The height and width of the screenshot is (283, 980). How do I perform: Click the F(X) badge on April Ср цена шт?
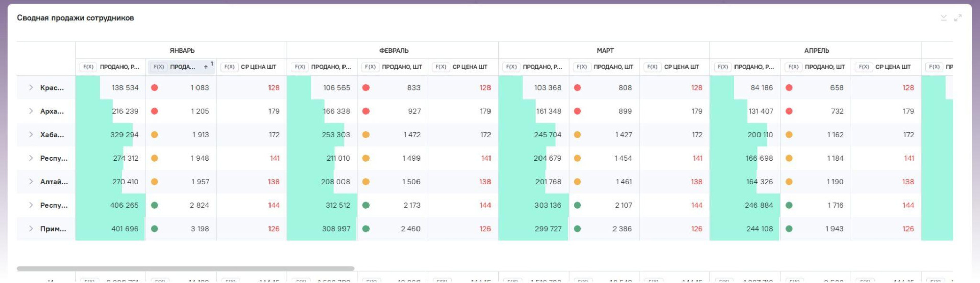[864, 67]
